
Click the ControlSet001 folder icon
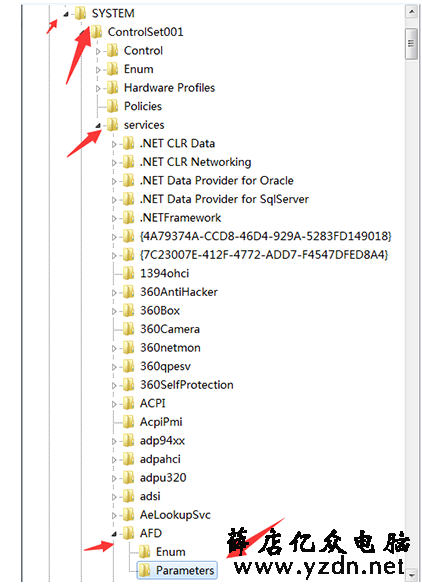(x=97, y=32)
